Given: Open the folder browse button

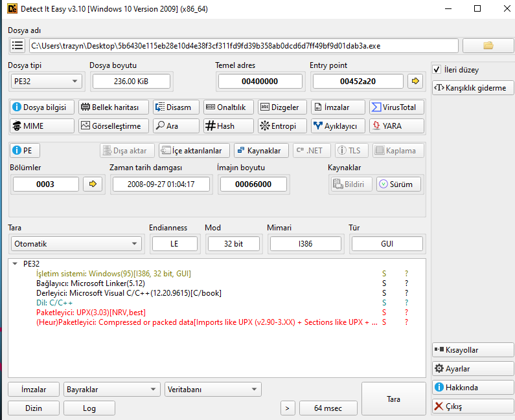Looking at the screenshot, I should pyautogui.click(x=488, y=45).
